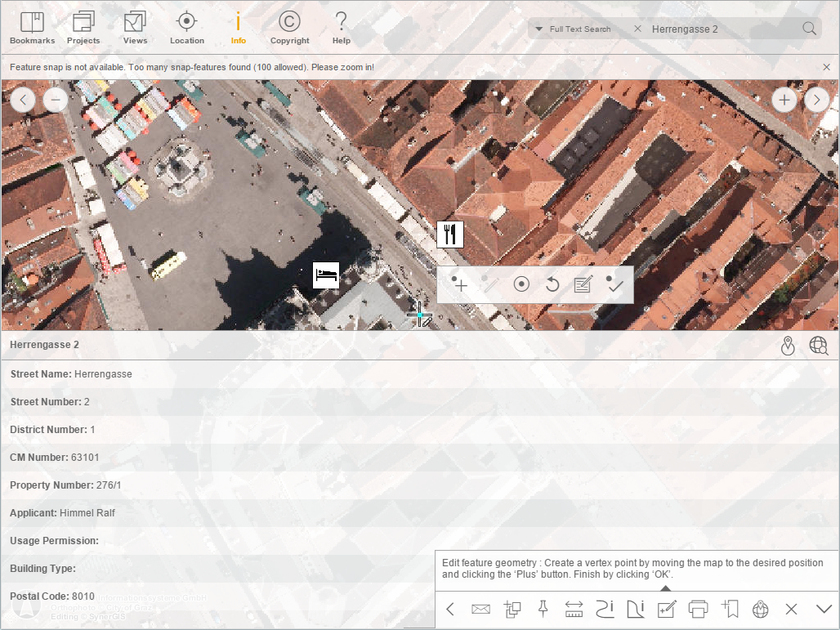The image size is (840, 630).
Task: Switch to the Views panel
Action: click(x=135, y=25)
